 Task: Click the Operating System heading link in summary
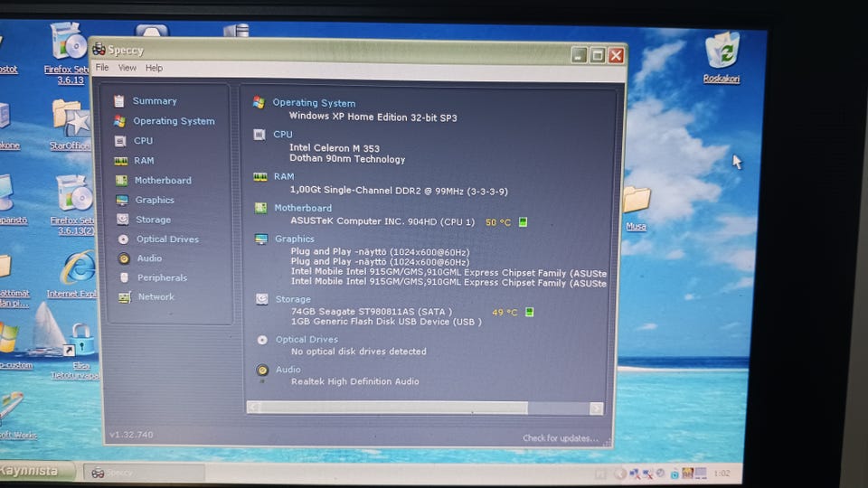pos(314,103)
